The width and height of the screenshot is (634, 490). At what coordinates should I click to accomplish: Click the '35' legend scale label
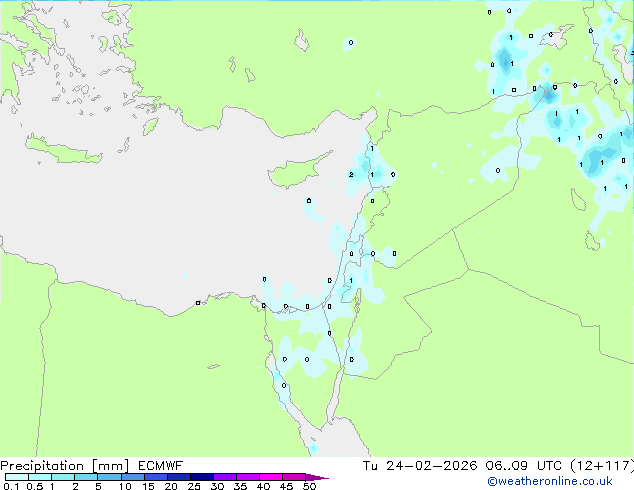coord(240,486)
